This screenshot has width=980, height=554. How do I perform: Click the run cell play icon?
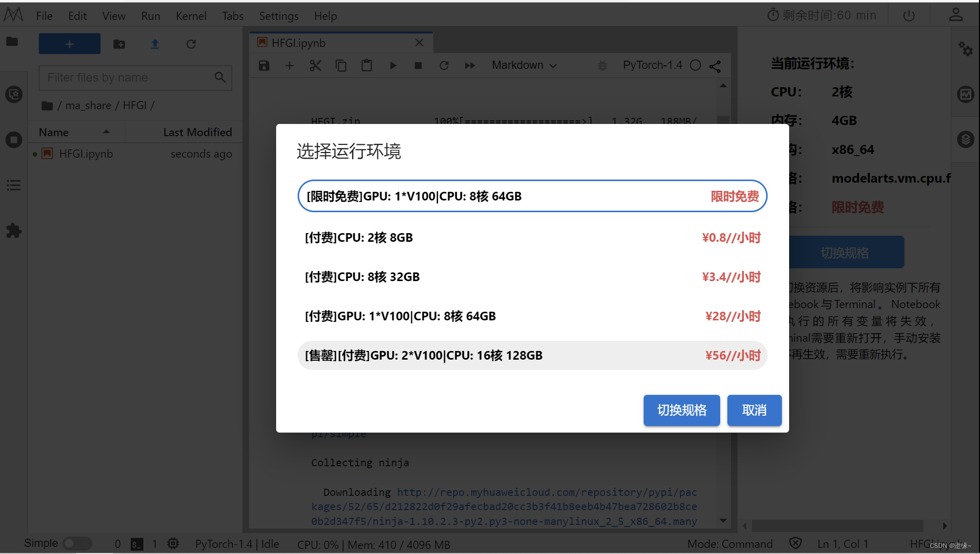pyautogui.click(x=393, y=65)
